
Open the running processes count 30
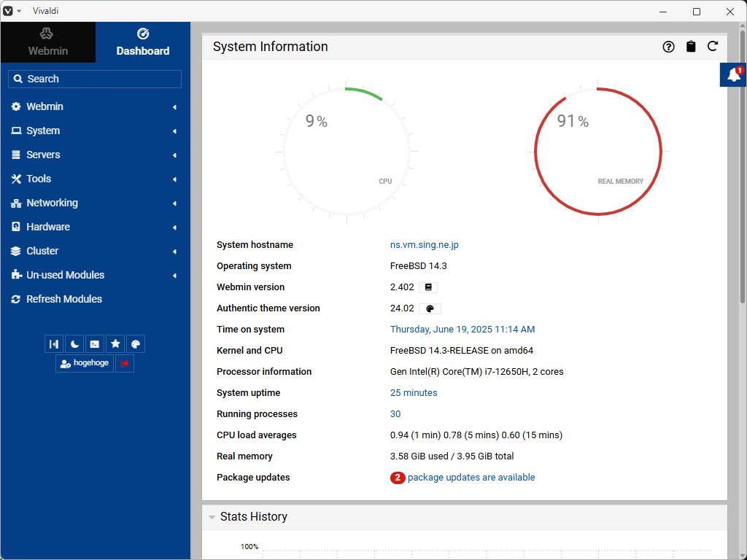395,414
